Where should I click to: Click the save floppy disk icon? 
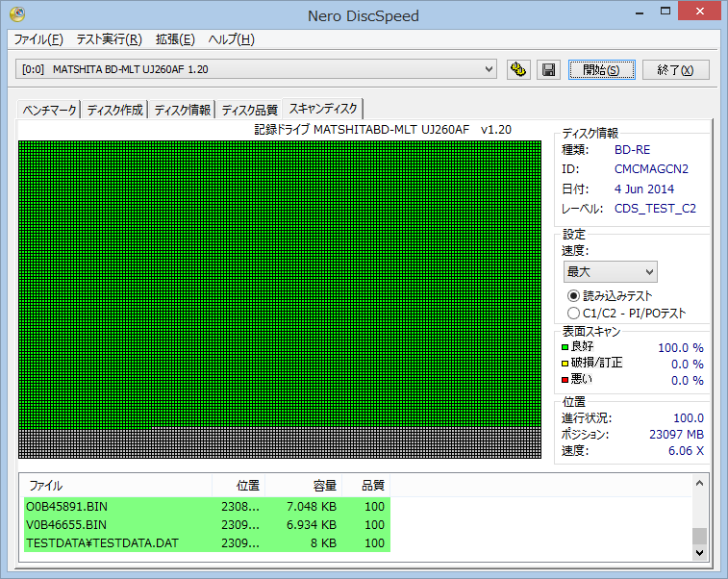[x=548, y=69]
